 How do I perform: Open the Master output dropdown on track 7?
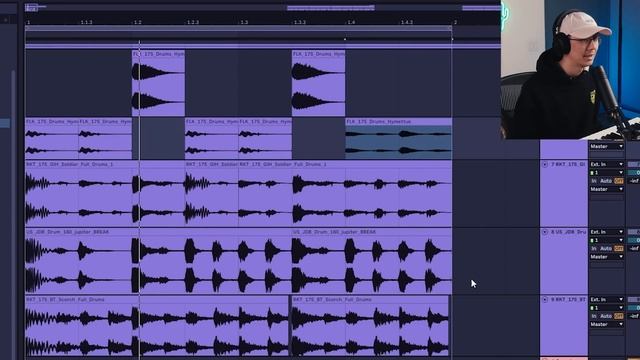tap(607, 189)
